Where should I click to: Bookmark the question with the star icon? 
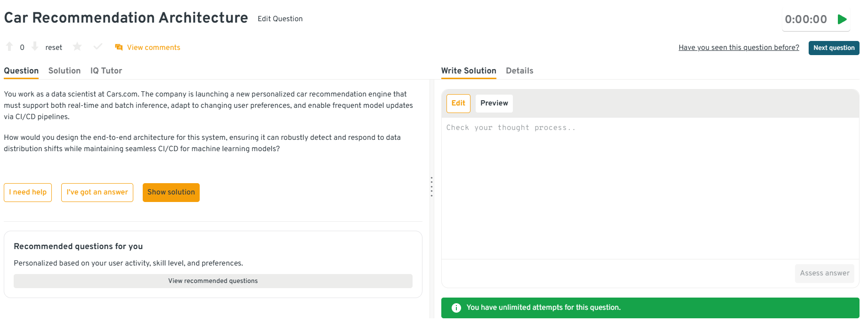click(x=77, y=47)
